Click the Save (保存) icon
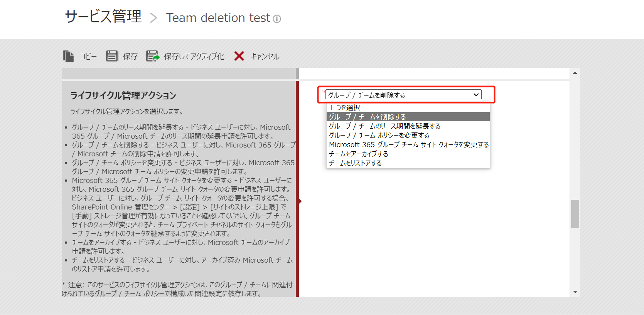Image resolution: width=644 pixels, height=315 pixels. tap(112, 56)
